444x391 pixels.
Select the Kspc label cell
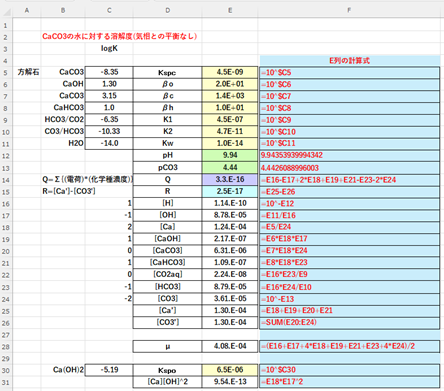(x=167, y=72)
